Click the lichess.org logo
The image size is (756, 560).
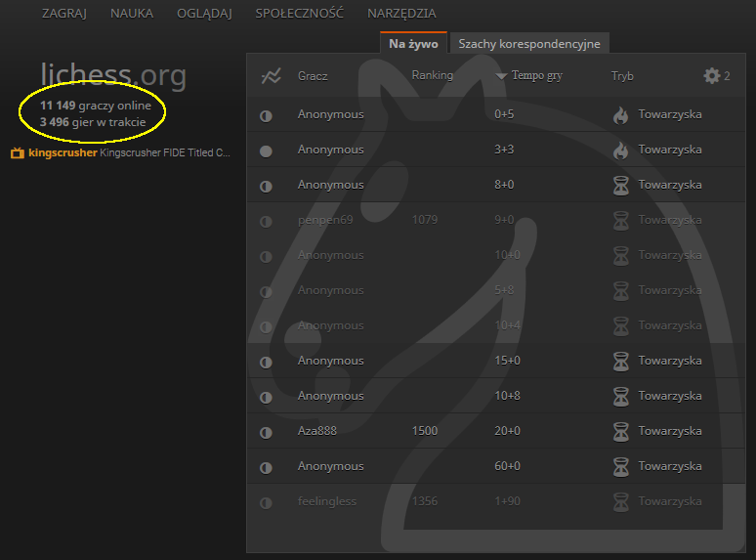click(113, 75)
